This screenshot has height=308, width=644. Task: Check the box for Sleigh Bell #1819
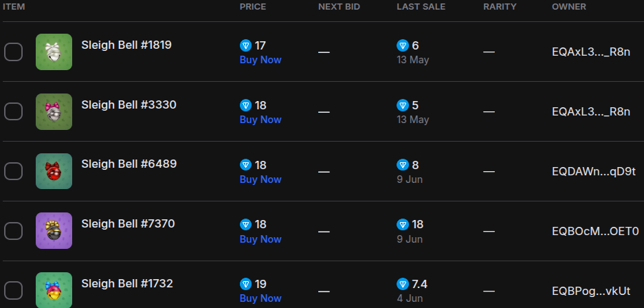tap(14, 52)
